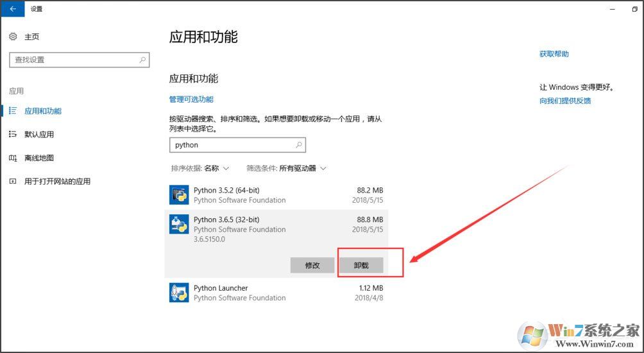This screenshot has width=644, height=353.
Task: Click the Python 3.5.2 (64-bit) app icon
Action: tap(179, 194)
